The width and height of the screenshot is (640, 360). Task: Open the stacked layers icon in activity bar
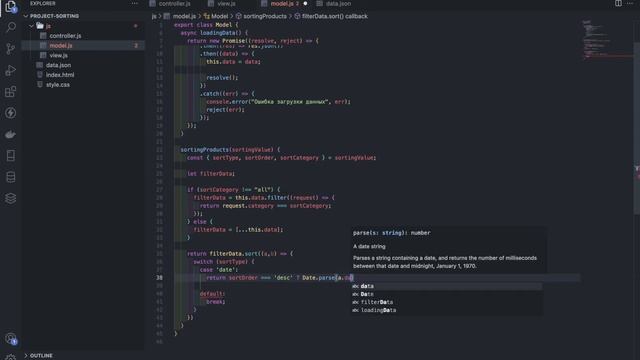click(11, 198)
